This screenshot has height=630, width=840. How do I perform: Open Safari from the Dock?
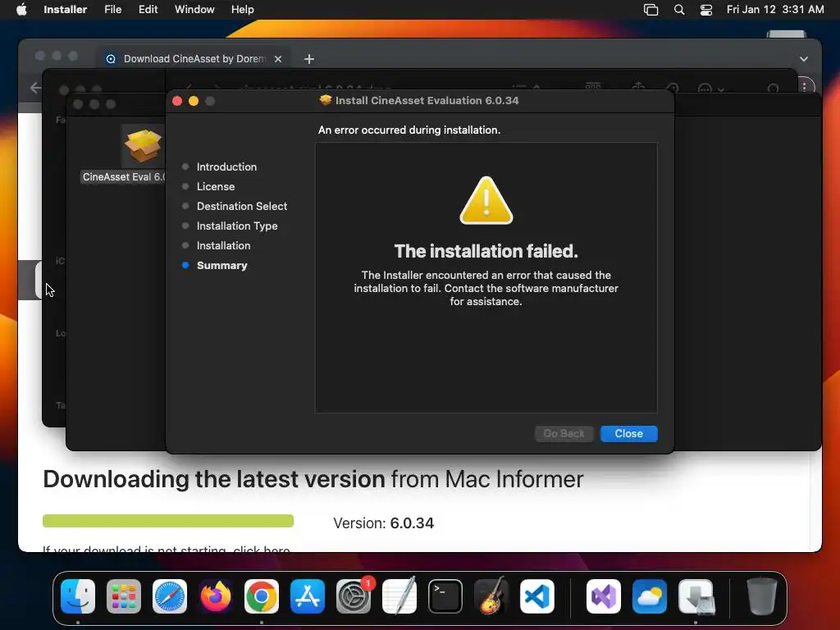(170, 596)
